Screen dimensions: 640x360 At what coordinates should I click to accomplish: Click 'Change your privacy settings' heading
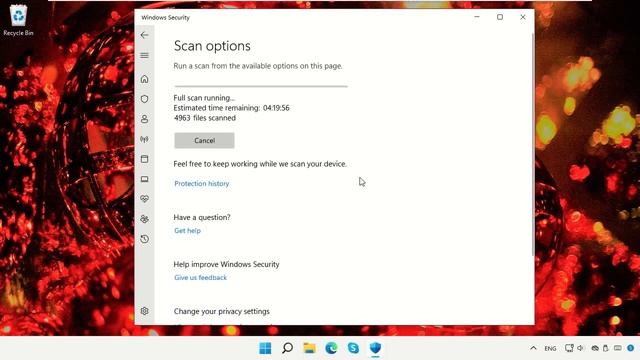pos(222,311)
